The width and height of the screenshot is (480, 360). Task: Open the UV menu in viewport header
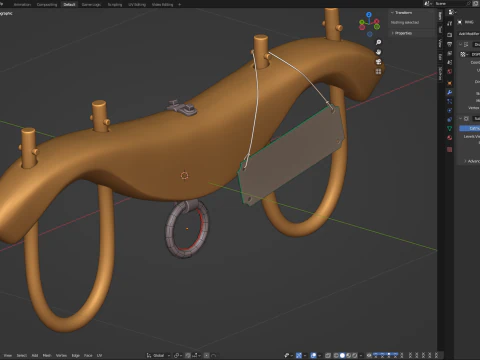(99, 355)
